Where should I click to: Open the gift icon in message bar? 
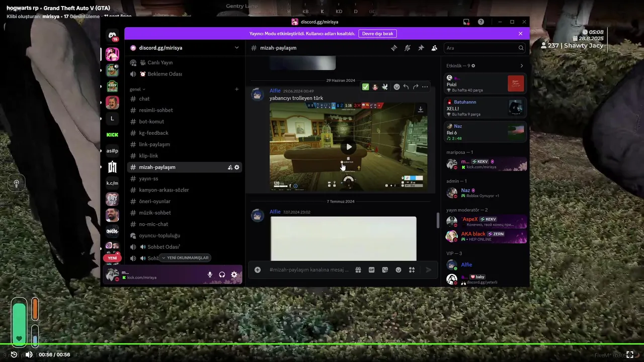coord(358,269)
